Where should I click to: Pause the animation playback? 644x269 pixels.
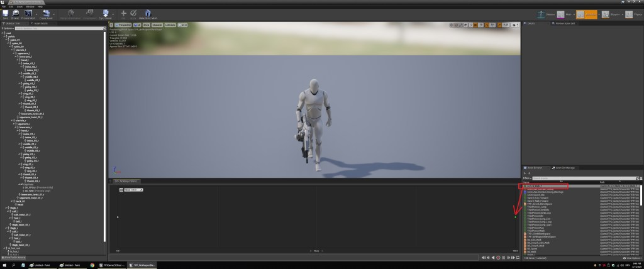pos(504,258)
